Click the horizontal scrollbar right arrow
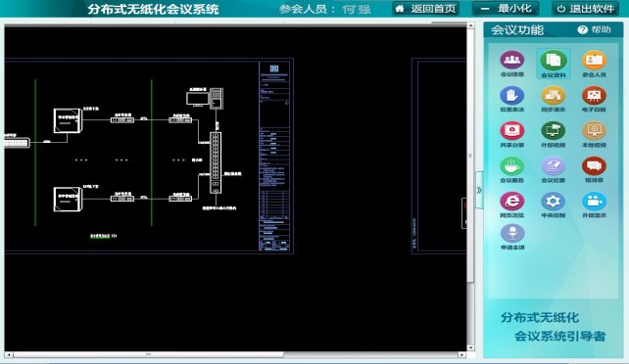 (x=462, y=355)
